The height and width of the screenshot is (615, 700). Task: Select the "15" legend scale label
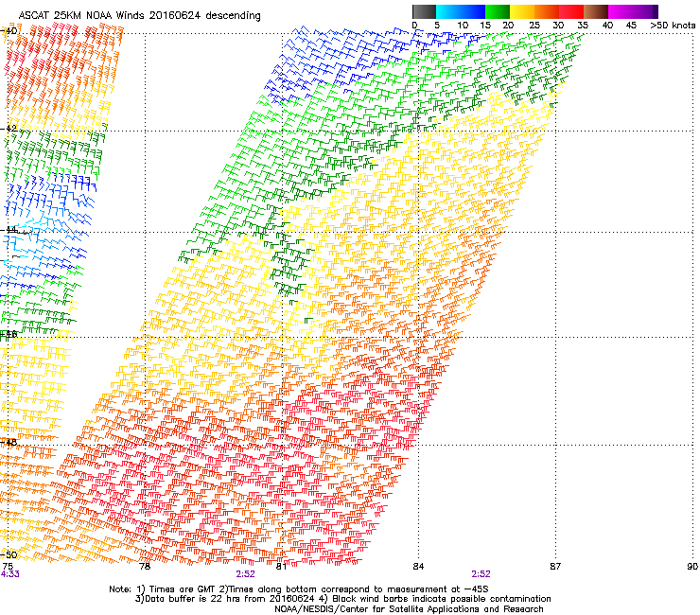pos(485,26)
